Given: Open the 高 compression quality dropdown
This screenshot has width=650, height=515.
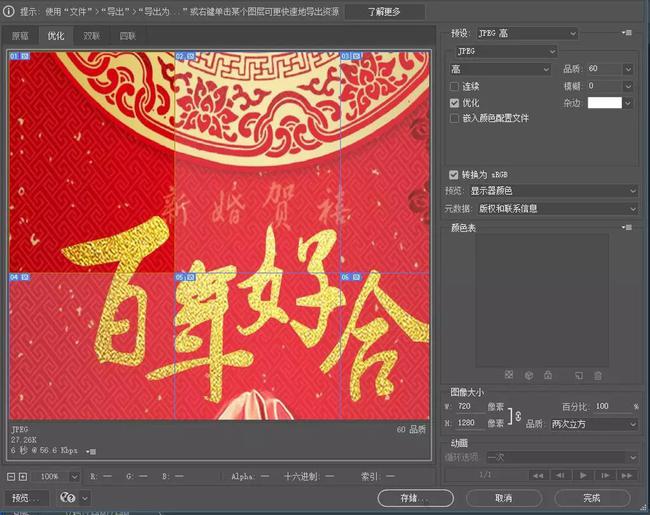Looking at the screenshot, I should (500, 69).
